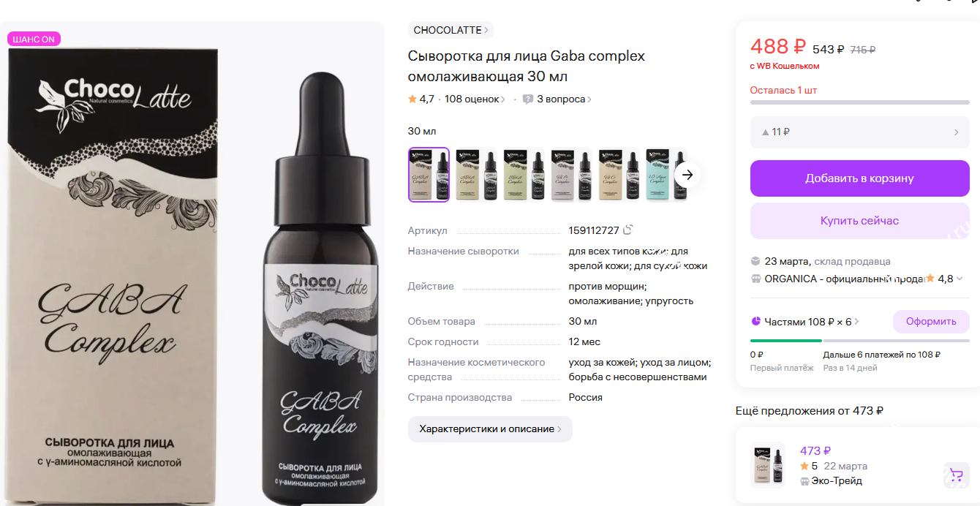Click the ШАНС ON badge on image
Screen dimensions: 980x506
(x=34, y=39)
